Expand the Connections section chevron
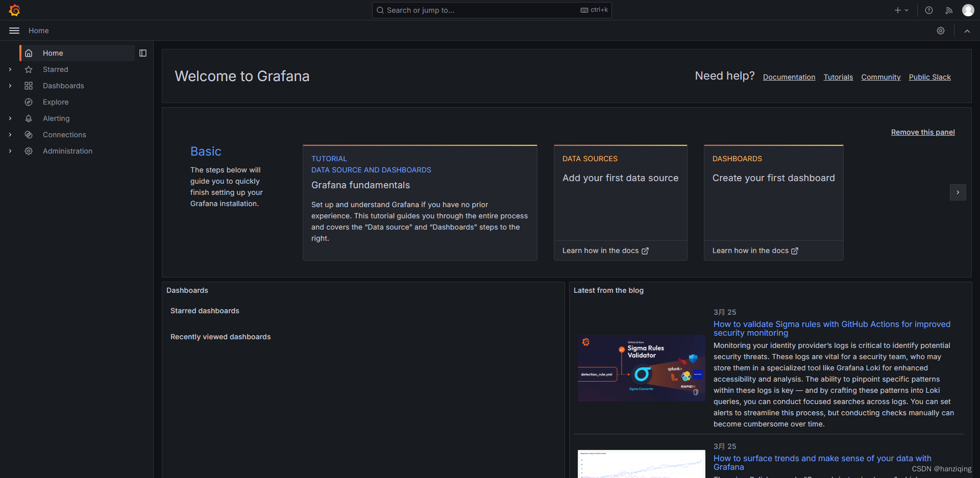This screenshot has width=980, height=478. 10,135
